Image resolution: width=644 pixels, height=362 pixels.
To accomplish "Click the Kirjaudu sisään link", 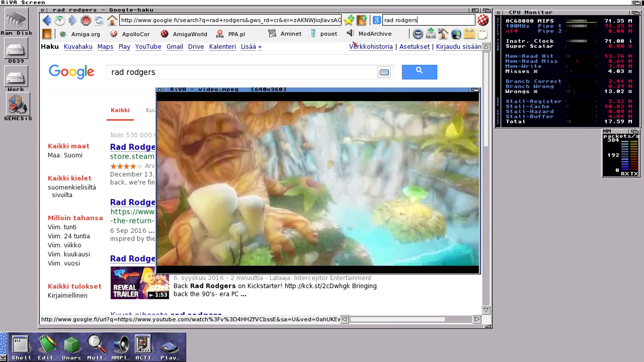I will (458, 47).
